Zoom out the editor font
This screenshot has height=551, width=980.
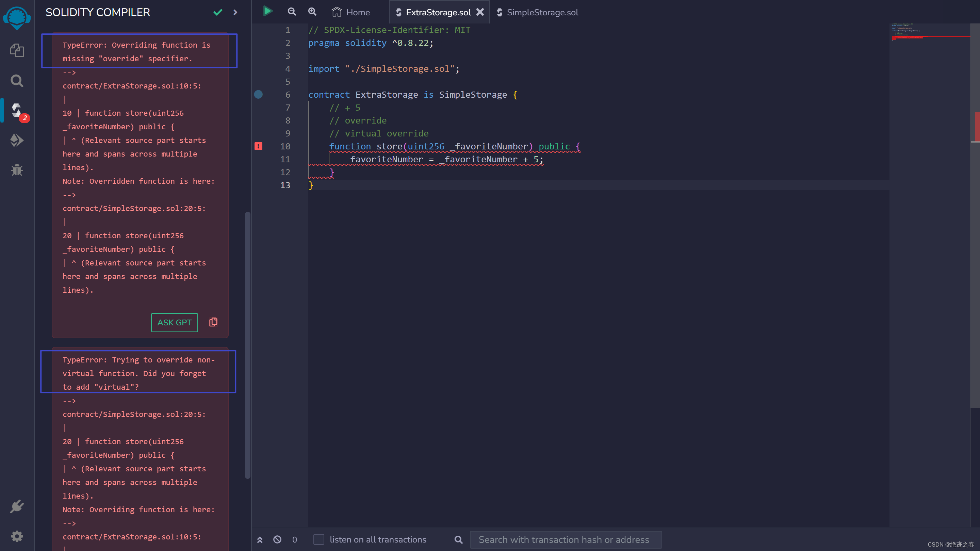(x=292, y=12)
